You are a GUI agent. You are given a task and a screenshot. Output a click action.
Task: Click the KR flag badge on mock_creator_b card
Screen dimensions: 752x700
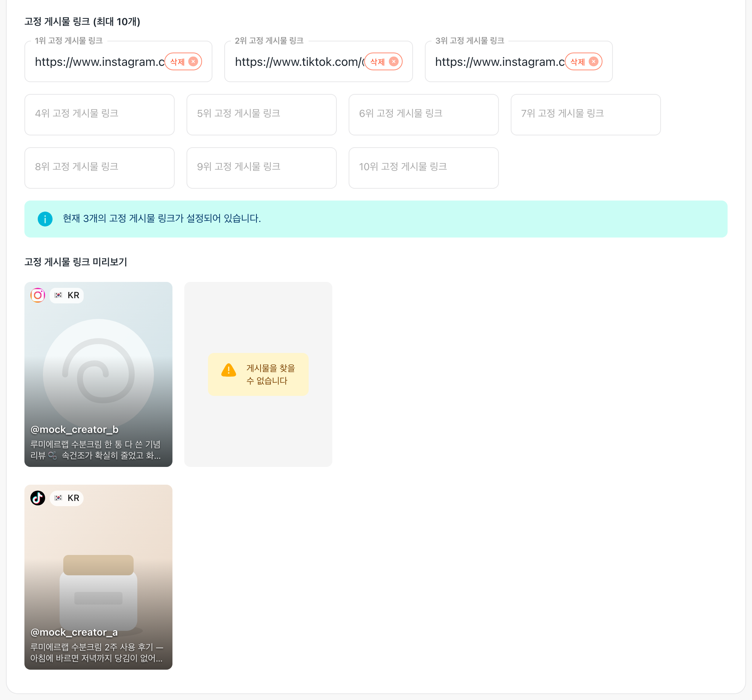[x=67, y=295]
